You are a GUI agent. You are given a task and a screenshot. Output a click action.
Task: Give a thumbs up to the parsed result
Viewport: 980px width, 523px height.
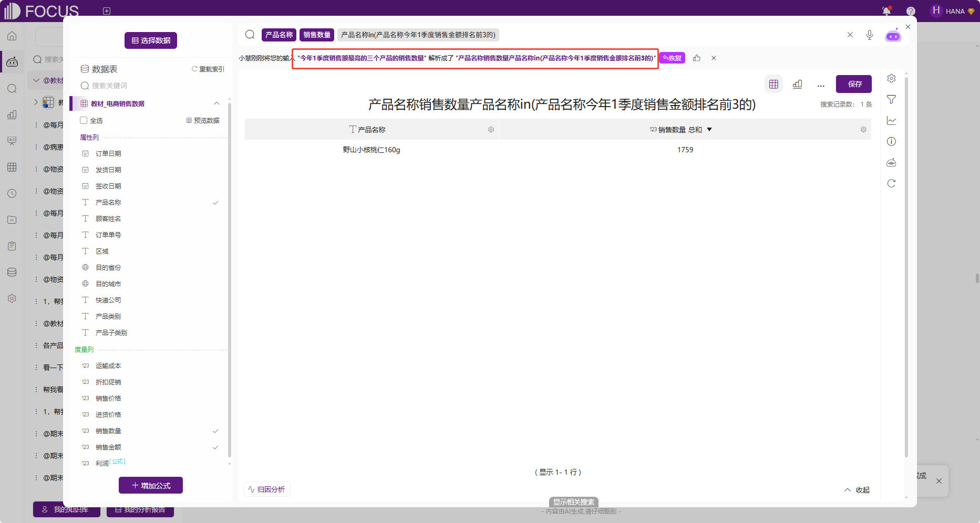pyautogui.click(x=697, y=58)
